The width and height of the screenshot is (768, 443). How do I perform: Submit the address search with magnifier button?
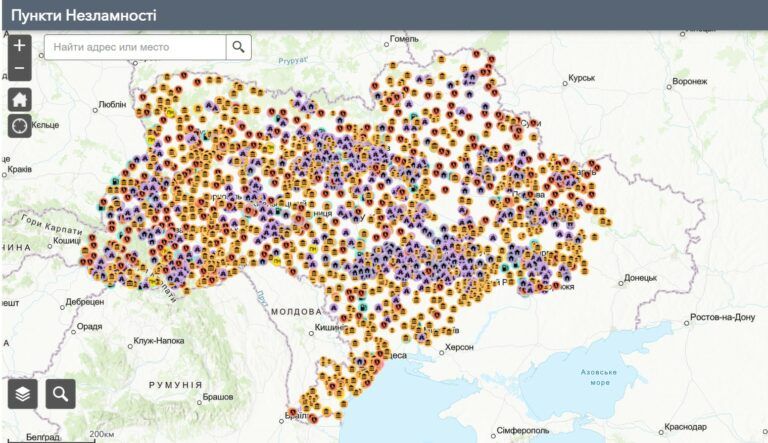pos(239,47)
